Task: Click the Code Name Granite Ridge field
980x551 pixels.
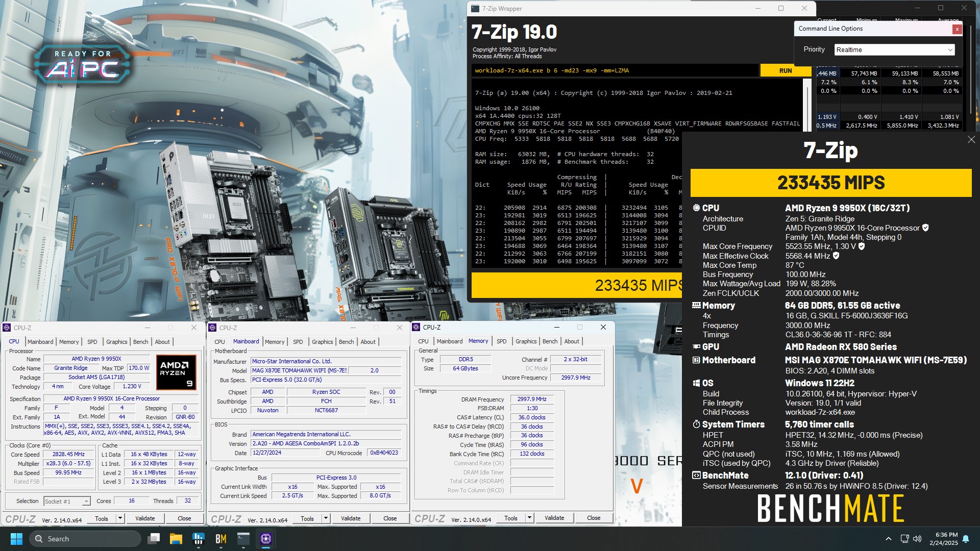Action: (x=71, y=368)
